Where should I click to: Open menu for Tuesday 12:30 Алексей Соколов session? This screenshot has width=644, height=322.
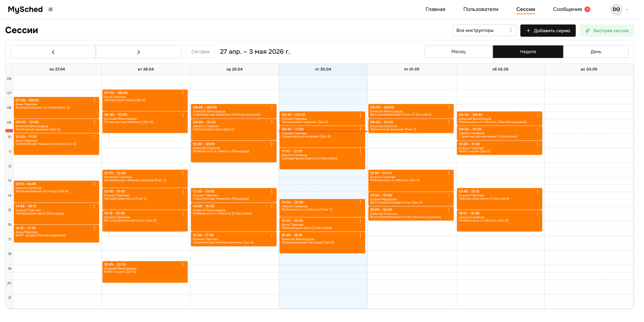(x=183, y=173)
